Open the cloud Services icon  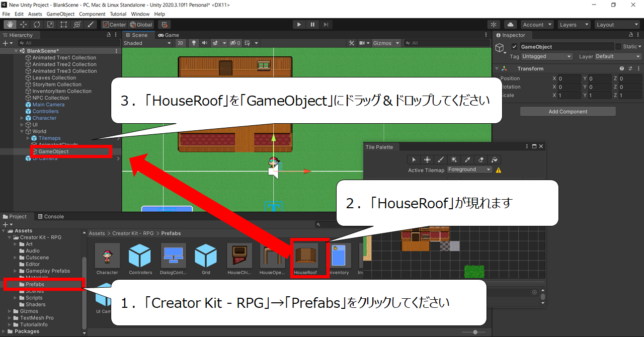(x=510, y=25)
